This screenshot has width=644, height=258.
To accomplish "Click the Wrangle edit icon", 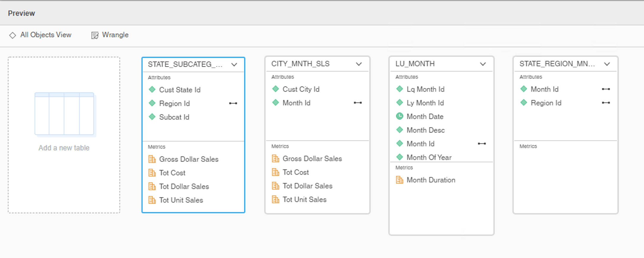I will (x=95, y=35).
